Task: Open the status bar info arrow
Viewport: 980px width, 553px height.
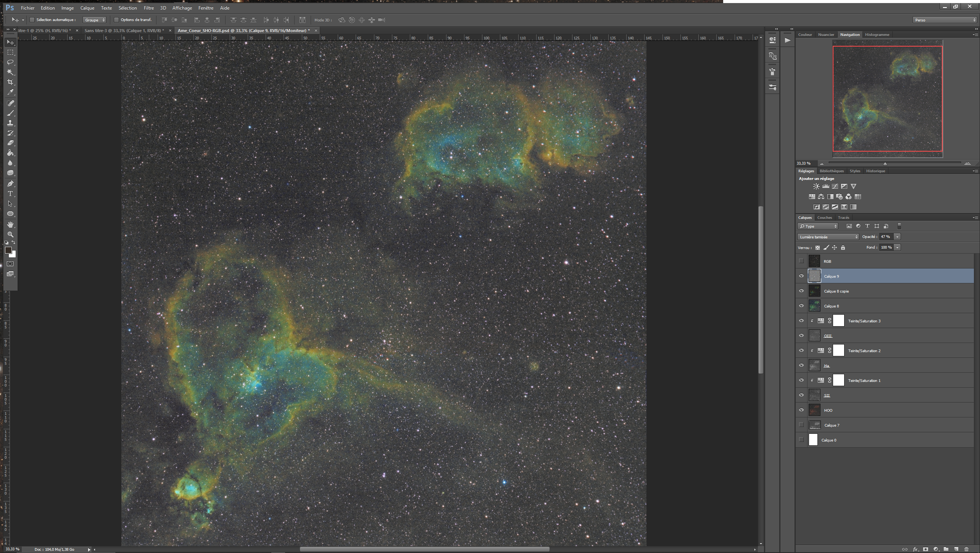Action: tap(89, 550)
